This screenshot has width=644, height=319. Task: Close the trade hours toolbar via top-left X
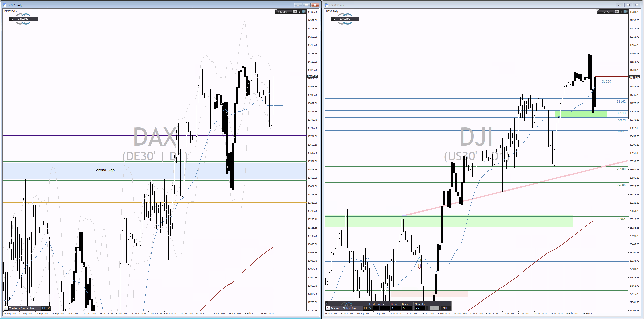(x=327, y=303)
